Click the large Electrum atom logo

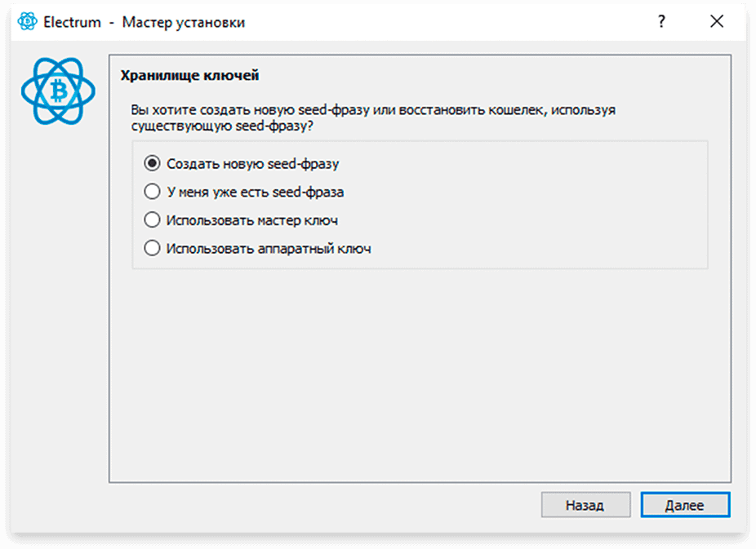pos(58,91)
